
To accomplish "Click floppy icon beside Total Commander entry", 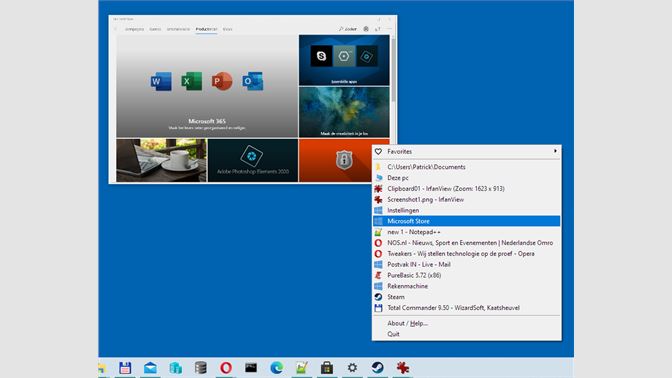I will [x=378, y=308].
